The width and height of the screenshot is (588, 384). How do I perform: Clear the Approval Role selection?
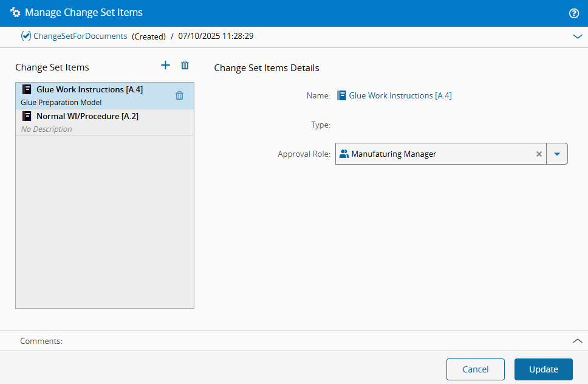coord(539,154)
